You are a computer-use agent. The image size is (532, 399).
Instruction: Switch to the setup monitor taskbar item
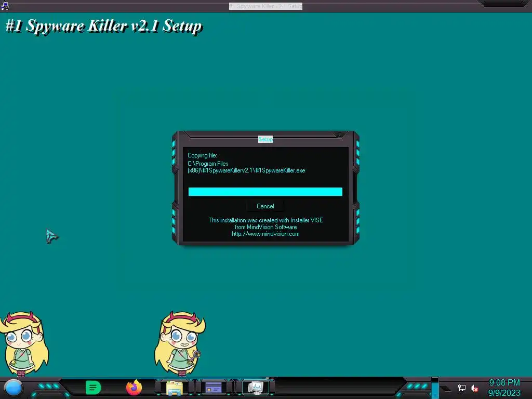tap(255, 388)
